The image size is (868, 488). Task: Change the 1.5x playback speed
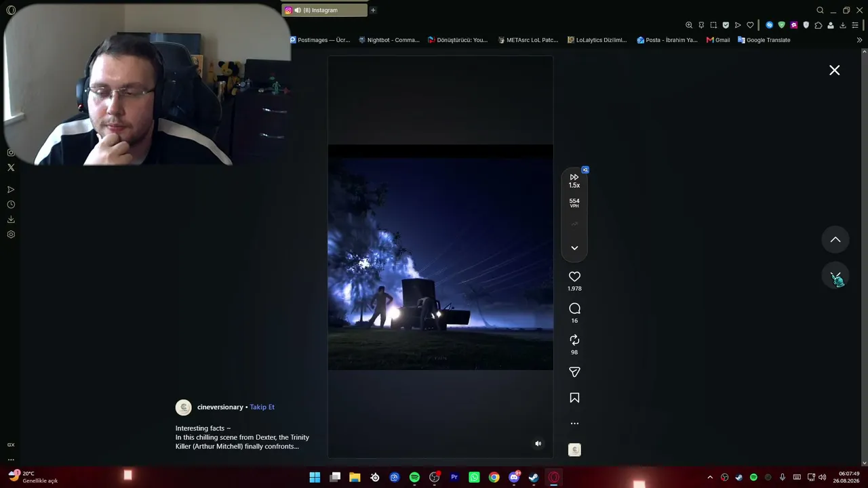click(x=574, y=181)
